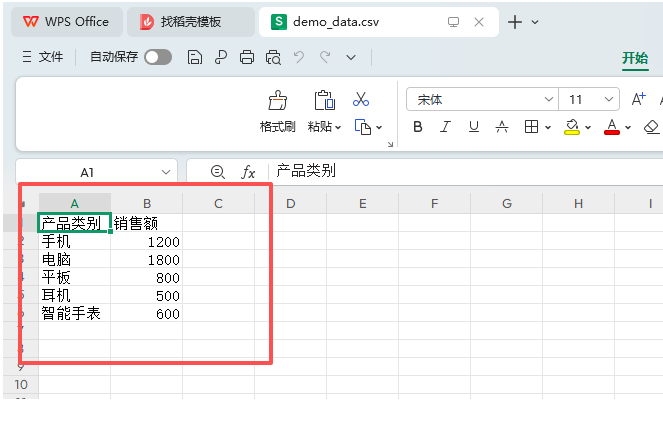Select cell containing 智能手表

75,313
